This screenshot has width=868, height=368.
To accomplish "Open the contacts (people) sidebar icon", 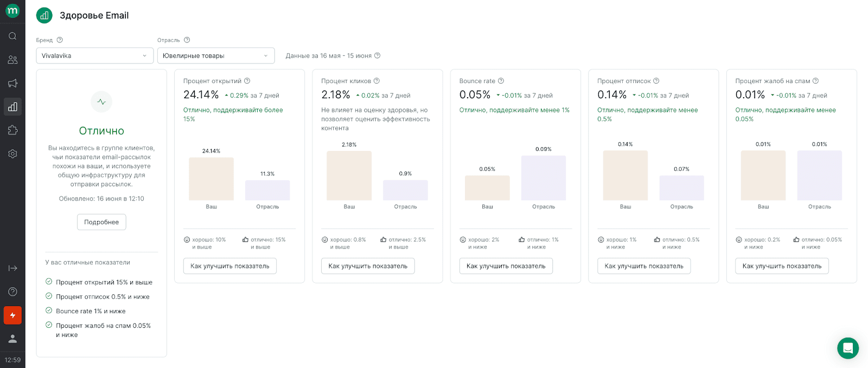I will pos(12,60).
